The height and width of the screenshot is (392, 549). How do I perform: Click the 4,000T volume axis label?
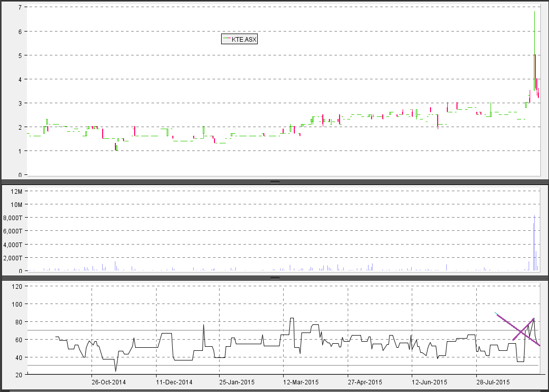[x=13, y=245]
